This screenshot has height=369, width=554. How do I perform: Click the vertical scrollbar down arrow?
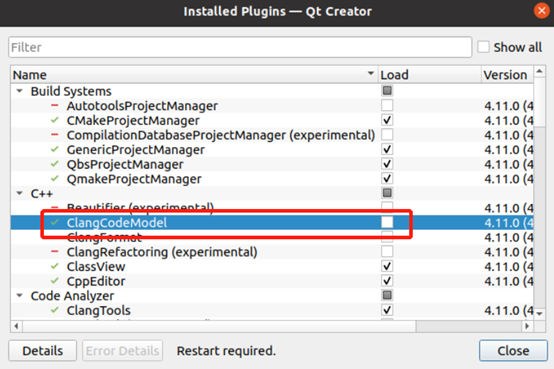(539, 314)
